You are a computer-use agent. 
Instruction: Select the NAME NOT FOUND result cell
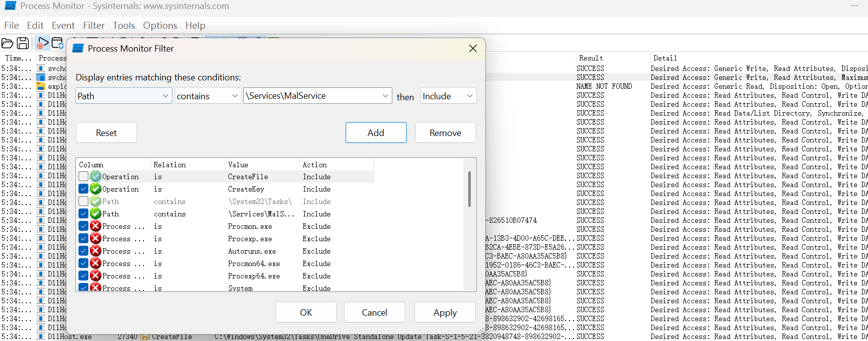tap(604, 86)
